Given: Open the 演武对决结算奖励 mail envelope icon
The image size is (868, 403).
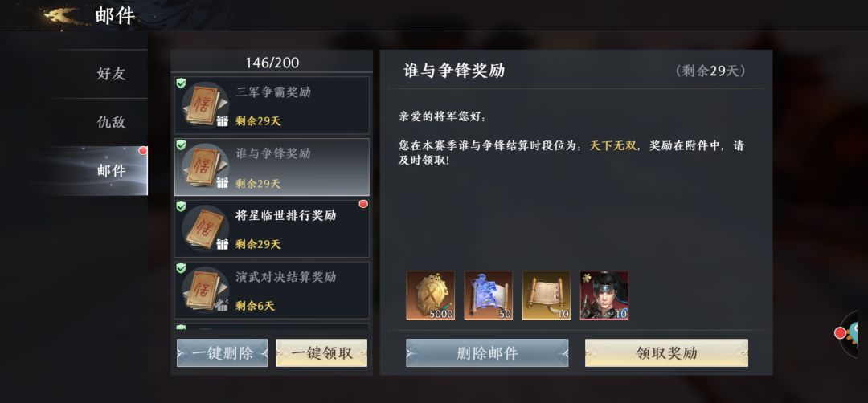Looking at the screenshot, I should (203, 289).
